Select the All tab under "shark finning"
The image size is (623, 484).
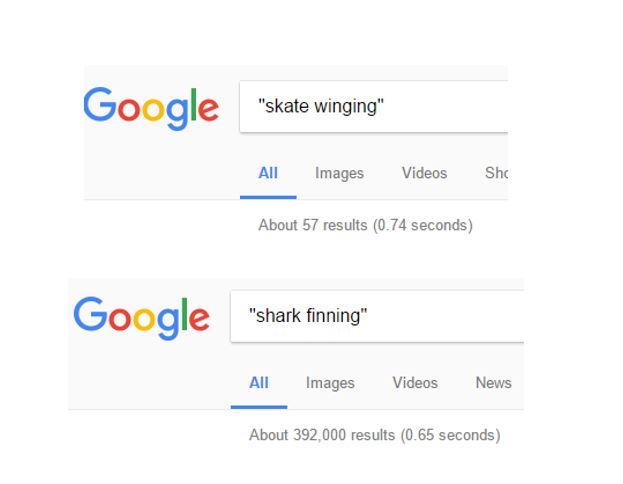pos(259,383)
